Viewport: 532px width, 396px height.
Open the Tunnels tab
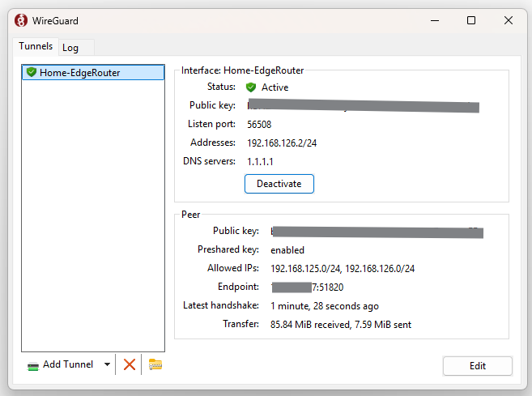click(x=36, y=47)
